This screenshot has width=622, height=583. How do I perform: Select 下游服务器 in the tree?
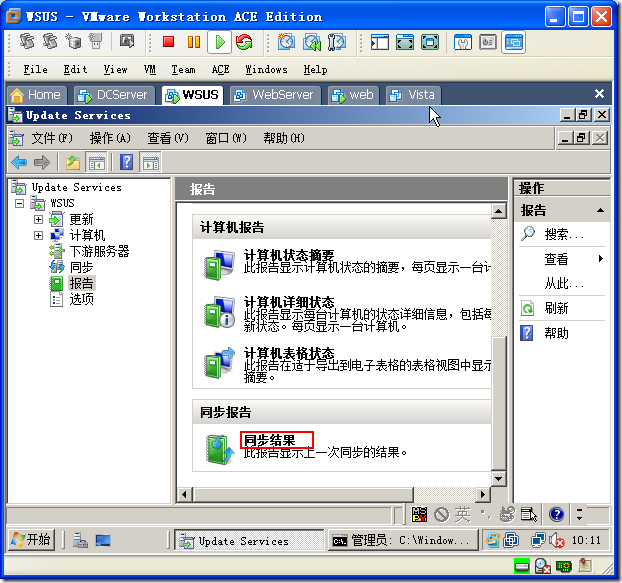tap(99, 251)
